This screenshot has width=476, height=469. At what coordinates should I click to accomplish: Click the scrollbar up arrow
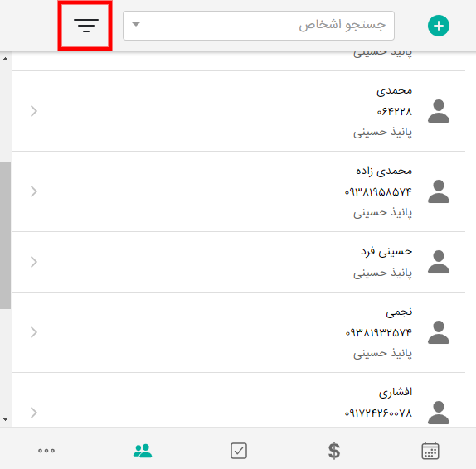pos(5,59)
